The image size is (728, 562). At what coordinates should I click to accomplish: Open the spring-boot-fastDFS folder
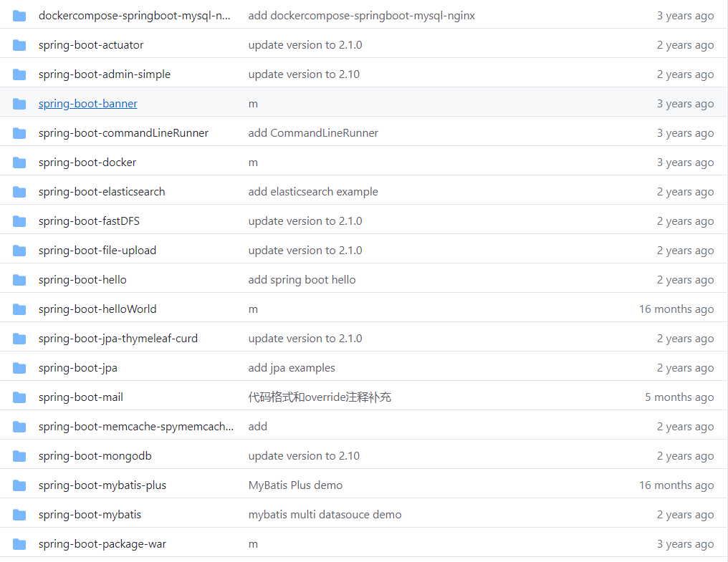[x=89, y=221]
